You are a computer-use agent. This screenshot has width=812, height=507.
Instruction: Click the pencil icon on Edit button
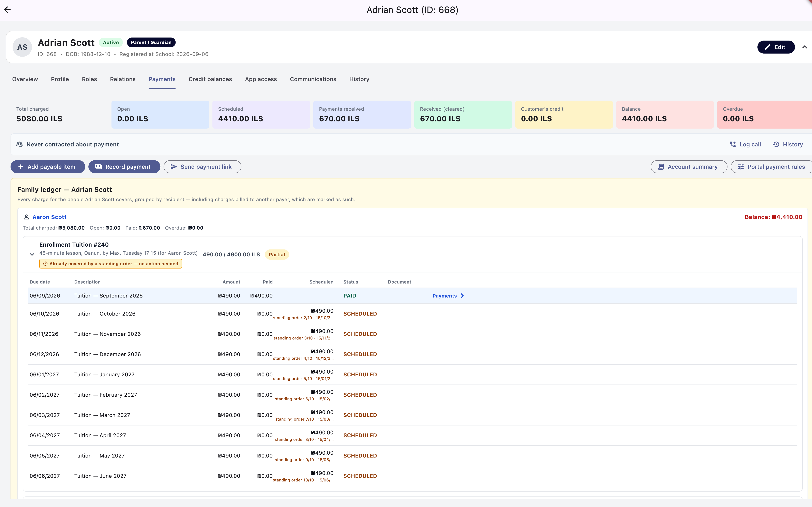pyautogui.click(x=767, y=47)
